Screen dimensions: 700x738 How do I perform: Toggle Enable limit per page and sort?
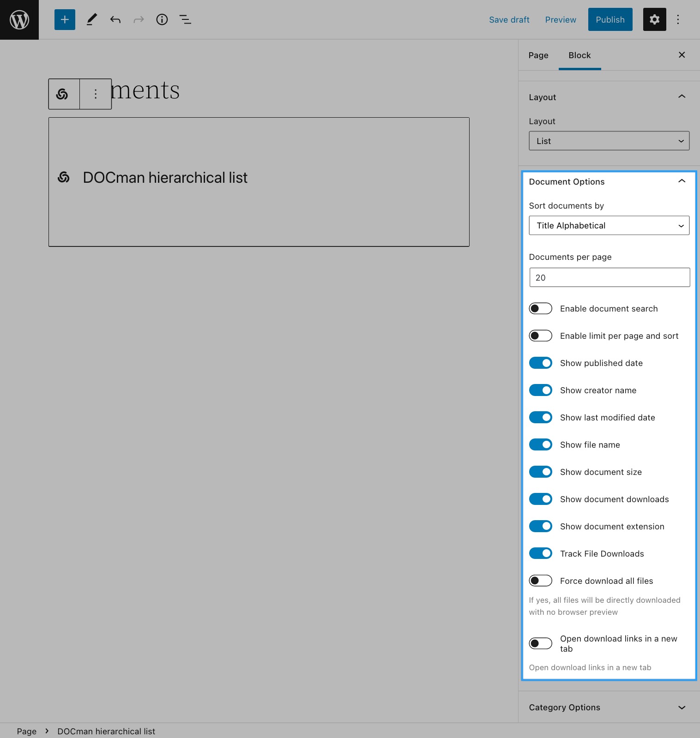[x=541, y=336]
